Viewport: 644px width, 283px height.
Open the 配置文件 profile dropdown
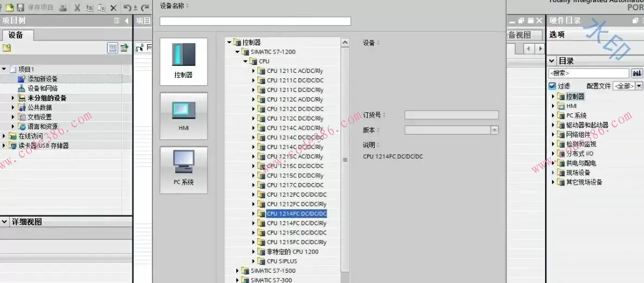click(x=639, y=86)
